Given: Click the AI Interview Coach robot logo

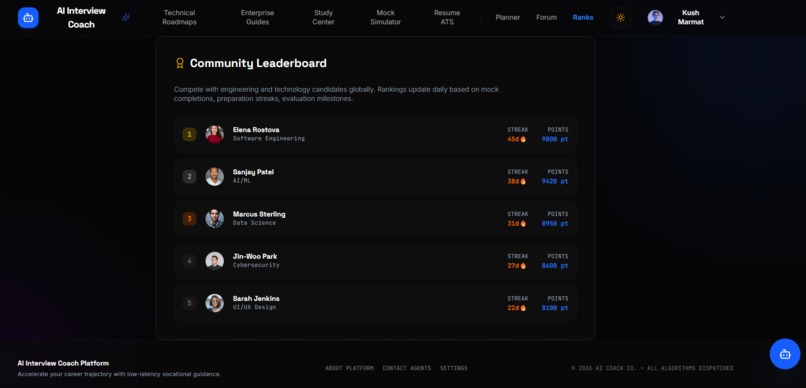Looking at the screenshot, I should [28, 18].
